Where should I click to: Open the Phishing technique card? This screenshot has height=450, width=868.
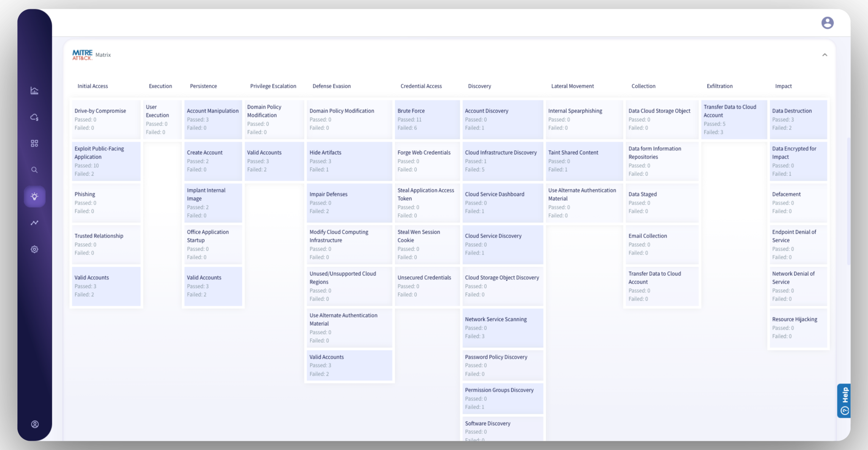point(106,203)
